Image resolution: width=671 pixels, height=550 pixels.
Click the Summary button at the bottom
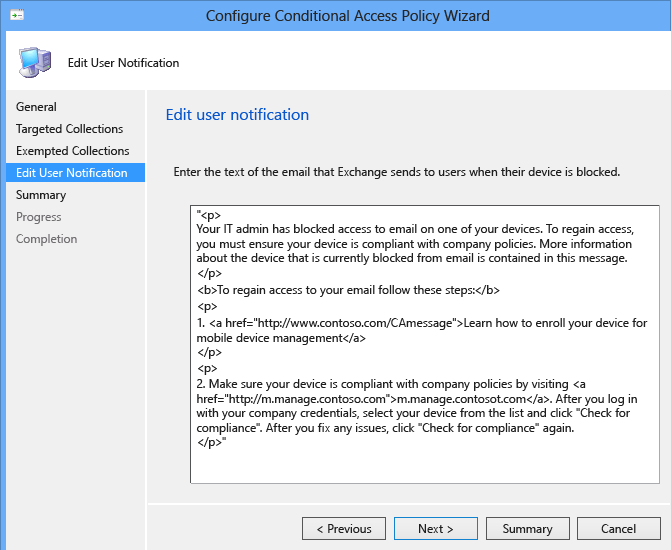click(527, 529)
